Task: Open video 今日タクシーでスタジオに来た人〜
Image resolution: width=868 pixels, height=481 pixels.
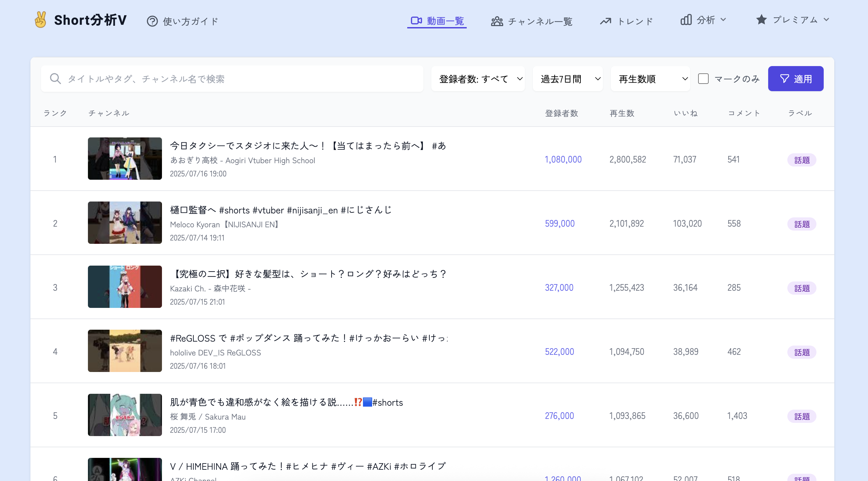Action: coord(308,146)
